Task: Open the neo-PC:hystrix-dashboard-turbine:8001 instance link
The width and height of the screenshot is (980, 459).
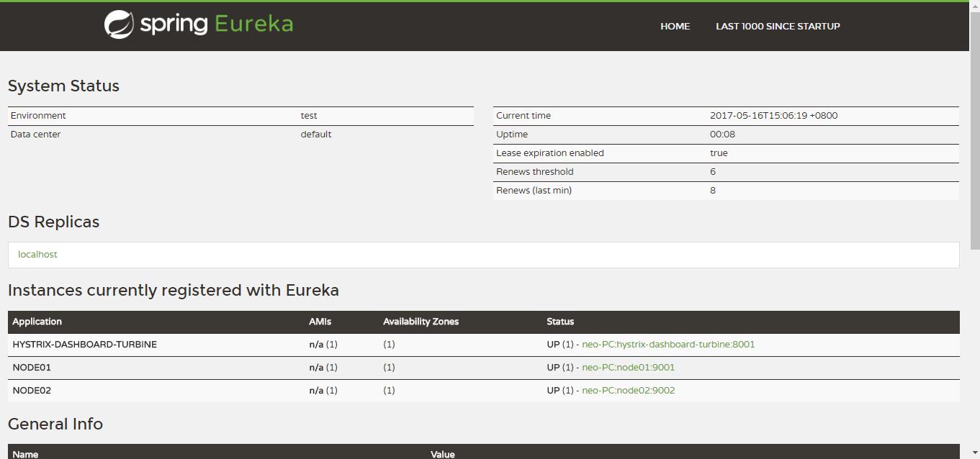Action: pyautogui.click(x=668, y=345)
